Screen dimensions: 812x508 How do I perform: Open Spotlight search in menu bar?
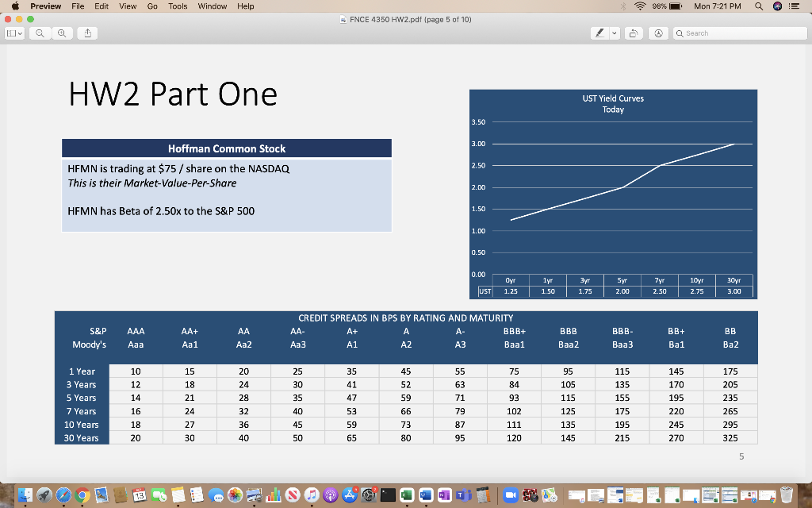click(759, 6)
